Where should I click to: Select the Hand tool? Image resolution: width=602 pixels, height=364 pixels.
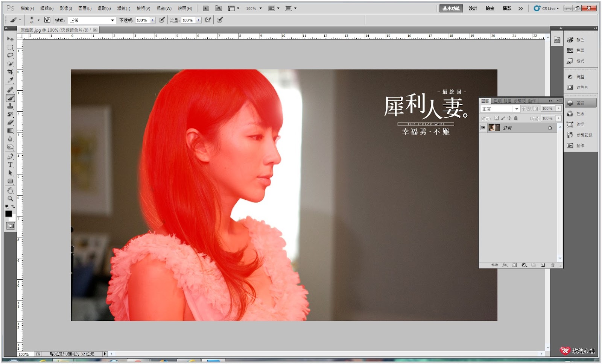click(x=10, y=190)
